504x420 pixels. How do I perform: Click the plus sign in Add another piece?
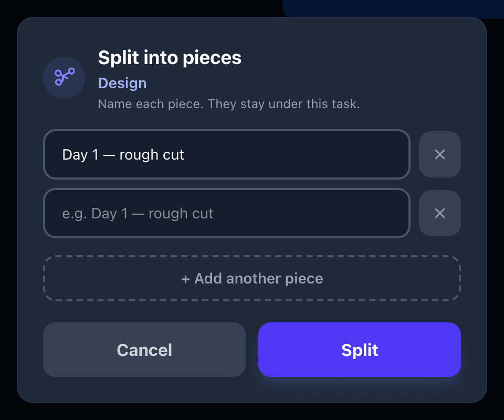tap(185, 279)
